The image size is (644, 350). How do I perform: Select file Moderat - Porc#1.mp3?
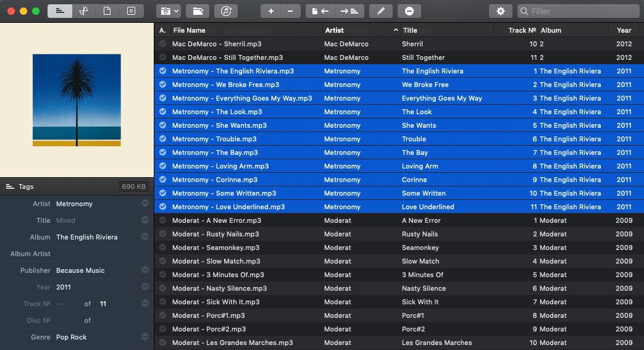pyautogui.click(x=208, y=315)
